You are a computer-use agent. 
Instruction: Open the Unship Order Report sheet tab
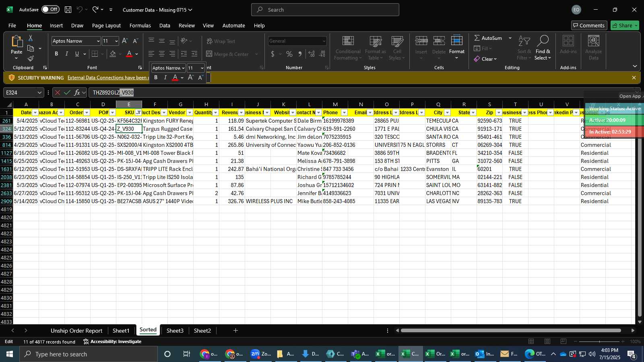(76, 331)
